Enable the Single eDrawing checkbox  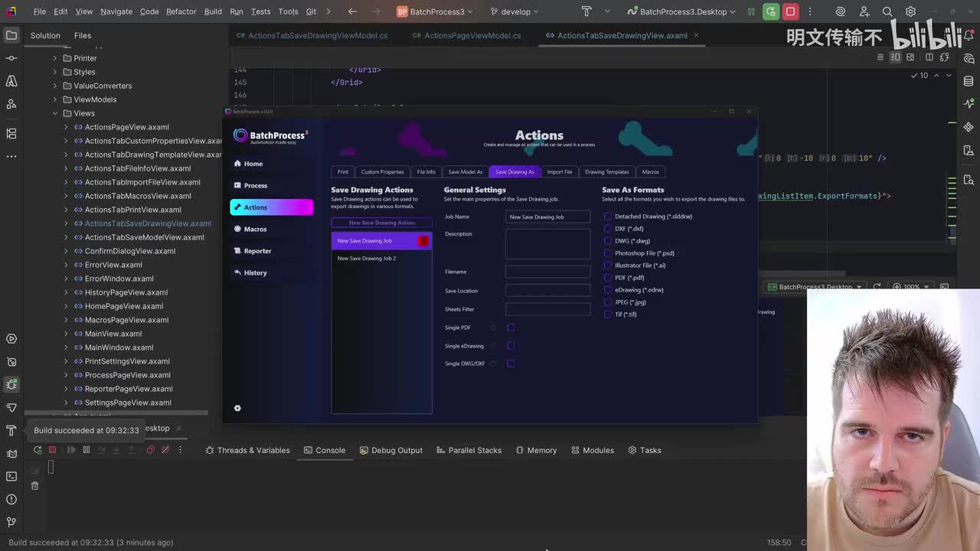pos(511,346)
